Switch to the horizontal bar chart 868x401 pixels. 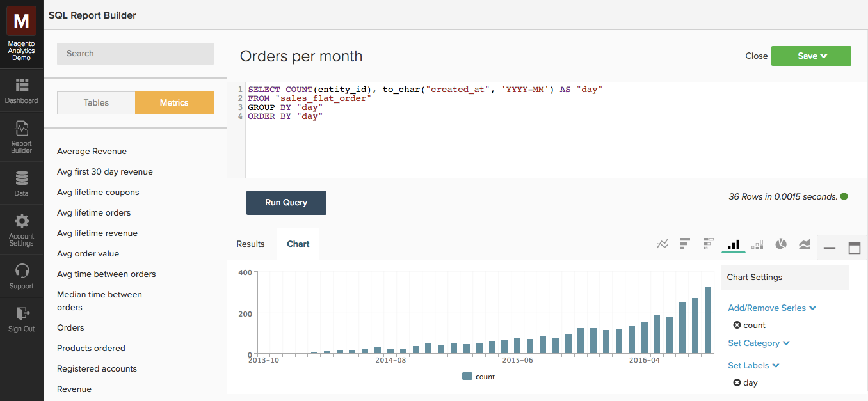[x=684, y=244]
